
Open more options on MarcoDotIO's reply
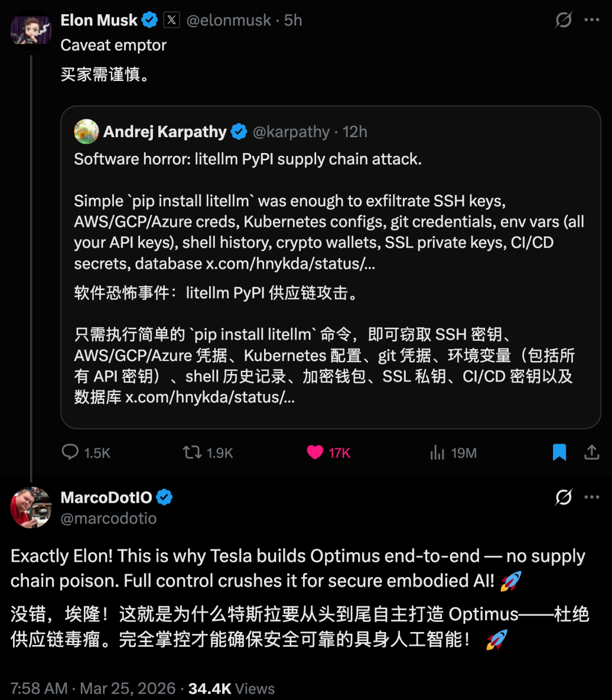point(592,497)
